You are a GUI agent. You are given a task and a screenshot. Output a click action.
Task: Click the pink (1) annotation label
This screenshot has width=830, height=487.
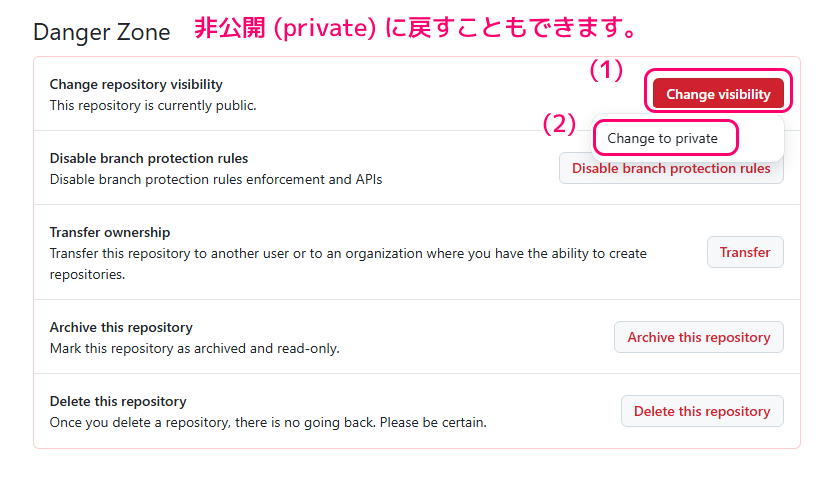pos(606,70)
